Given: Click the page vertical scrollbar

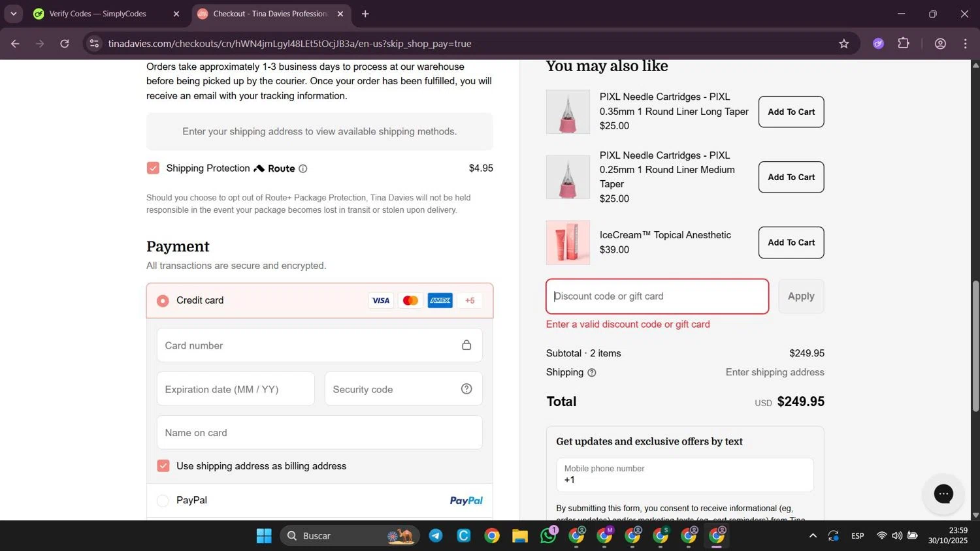Looking at the screenshot, I should [x=975, y=346].
